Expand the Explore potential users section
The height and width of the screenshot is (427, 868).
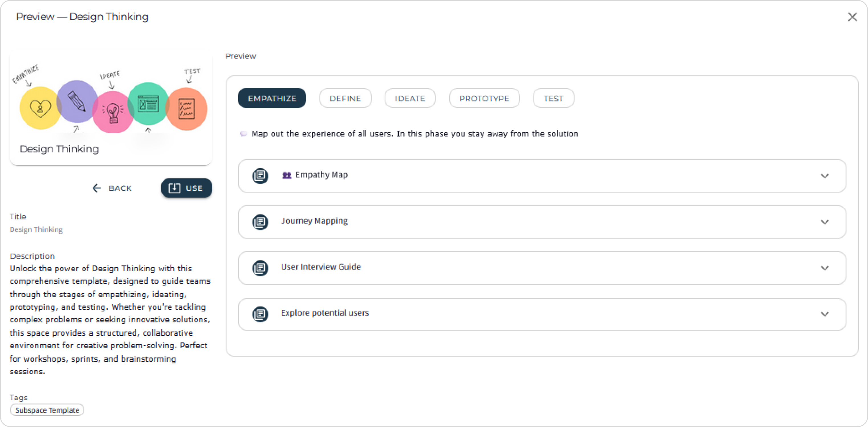[825, 314]
